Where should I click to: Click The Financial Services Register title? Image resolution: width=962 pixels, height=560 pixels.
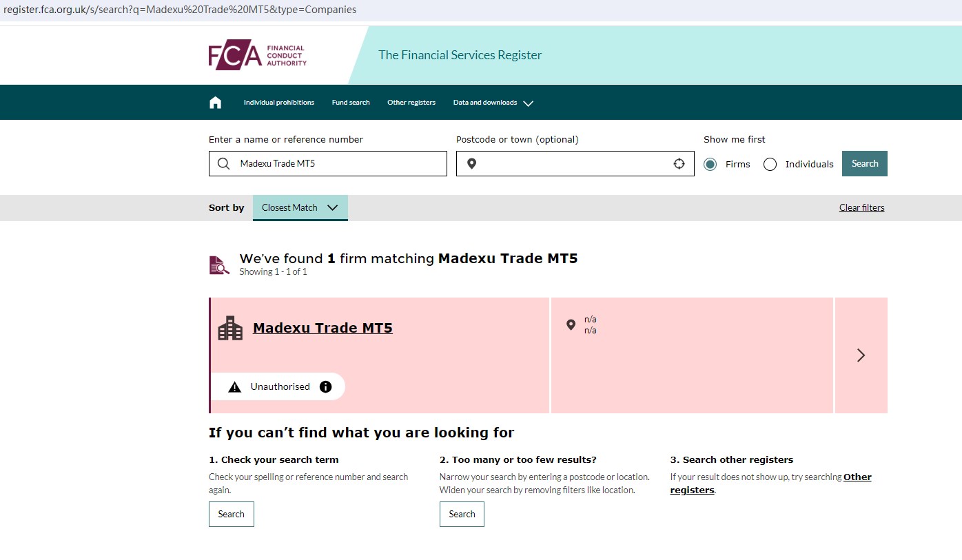(460, 55)
